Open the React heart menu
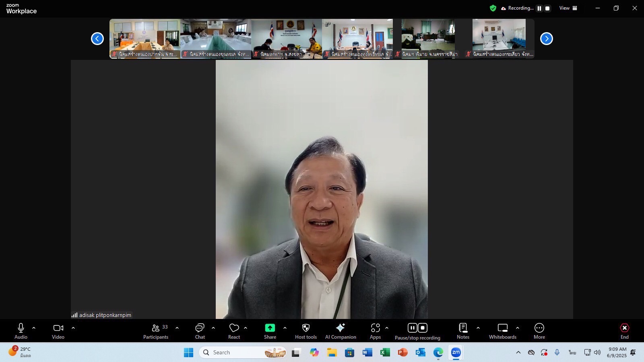644x362 pixels. [234, 331]
